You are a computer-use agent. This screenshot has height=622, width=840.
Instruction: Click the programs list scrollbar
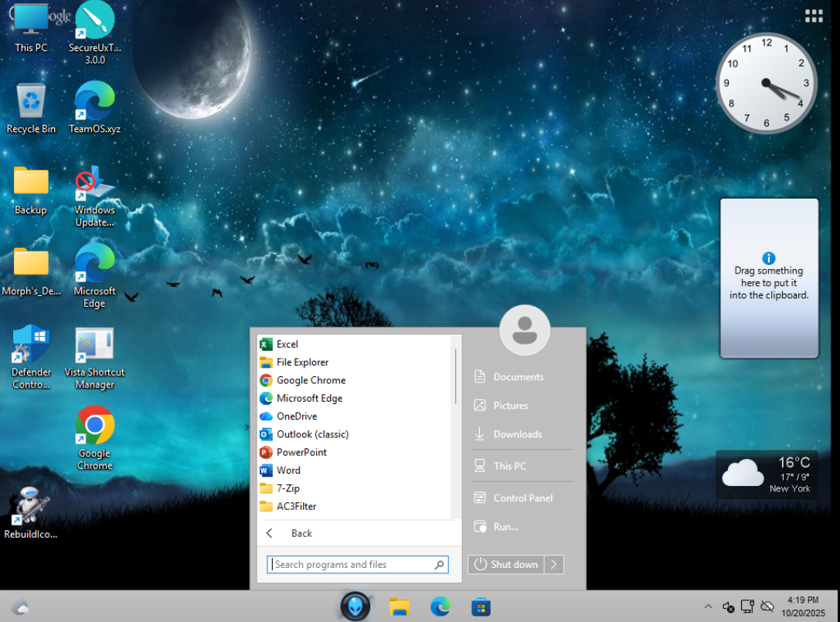click(455, 376)
